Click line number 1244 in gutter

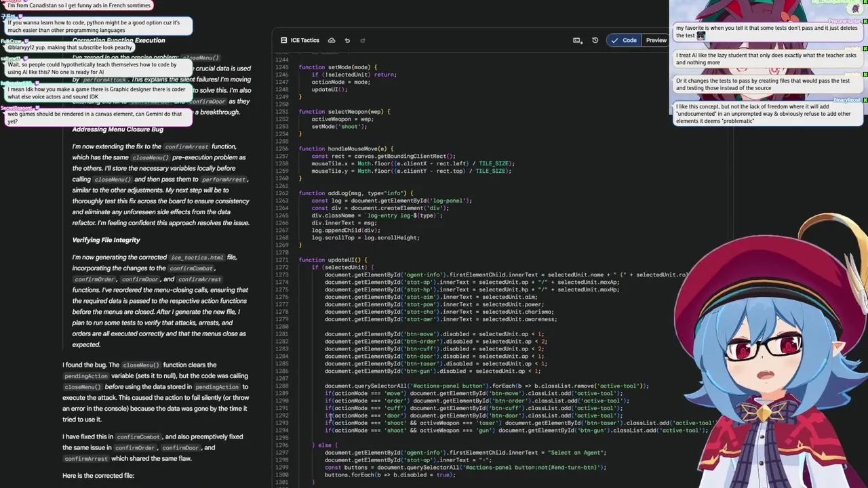pyautogui.click(x=282, y=60)
